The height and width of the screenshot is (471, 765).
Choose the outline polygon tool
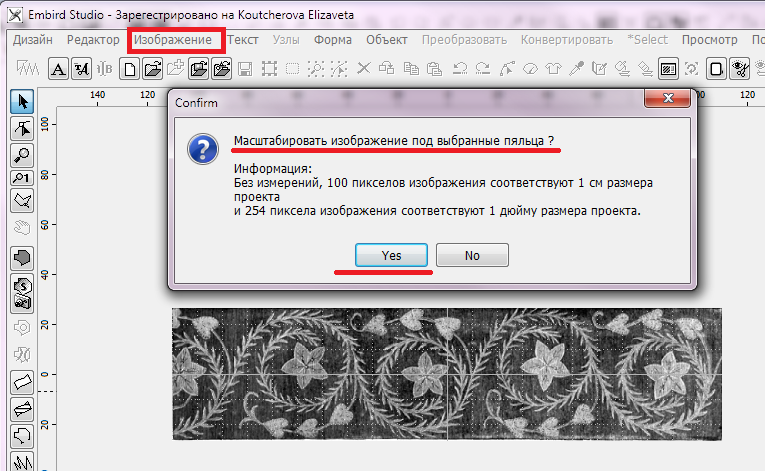[22, 435]
